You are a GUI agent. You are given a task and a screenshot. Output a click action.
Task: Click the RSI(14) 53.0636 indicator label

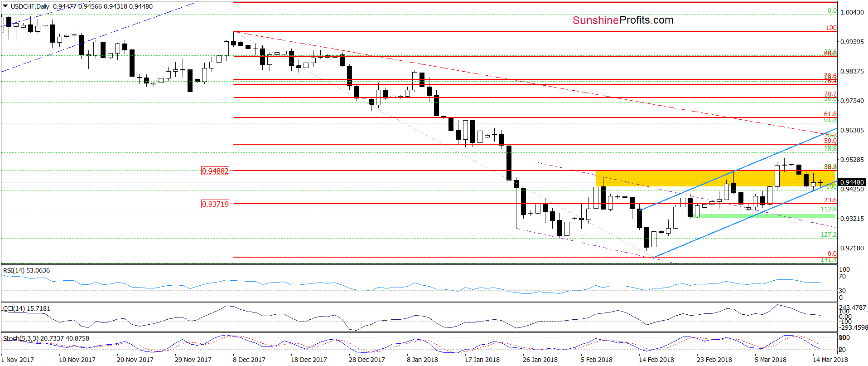click(x=26, y=270)
